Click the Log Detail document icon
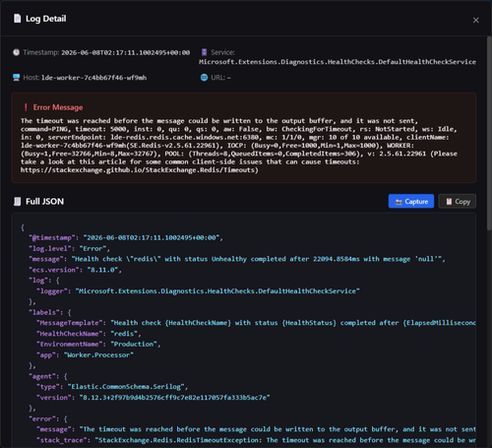This screenshot has width=492, height=448. (x=17, y=19)
